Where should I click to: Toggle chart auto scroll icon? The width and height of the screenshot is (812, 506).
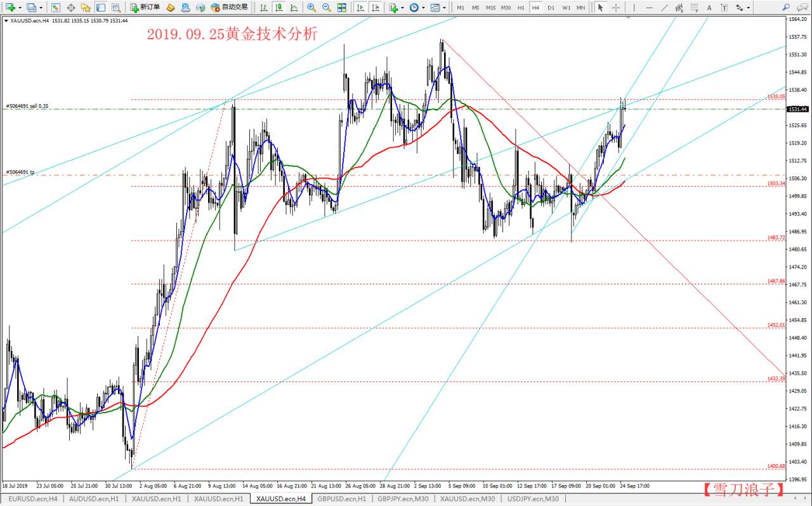coord(360,8)
